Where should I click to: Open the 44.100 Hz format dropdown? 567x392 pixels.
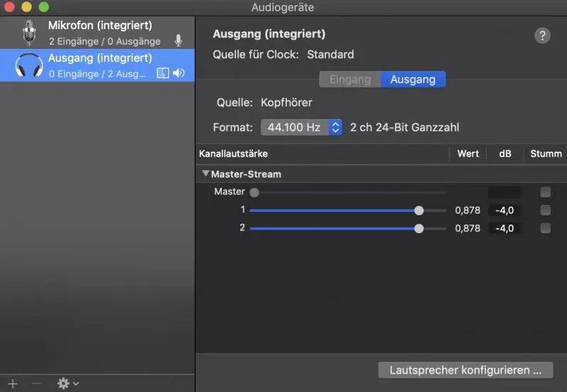tap(301, 128)
